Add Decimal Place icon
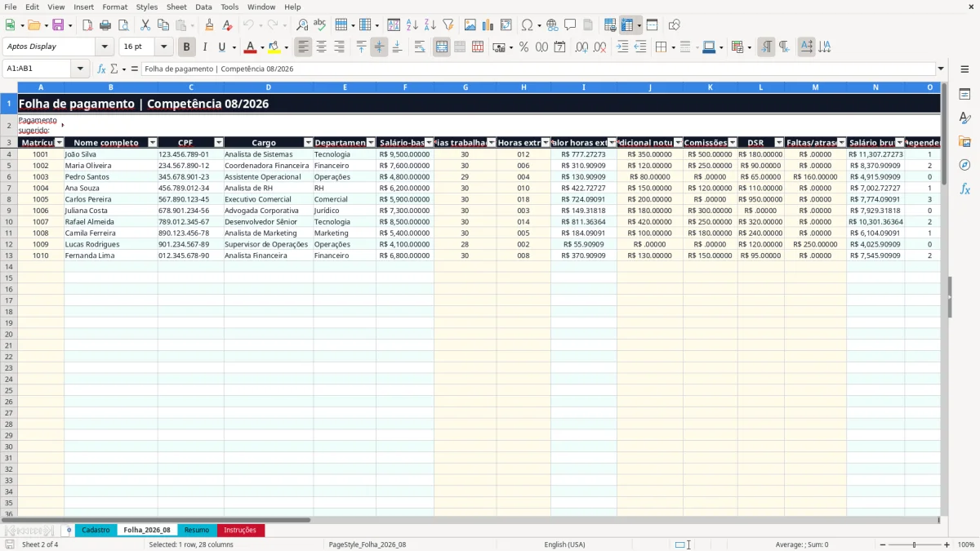 [582, 47]
